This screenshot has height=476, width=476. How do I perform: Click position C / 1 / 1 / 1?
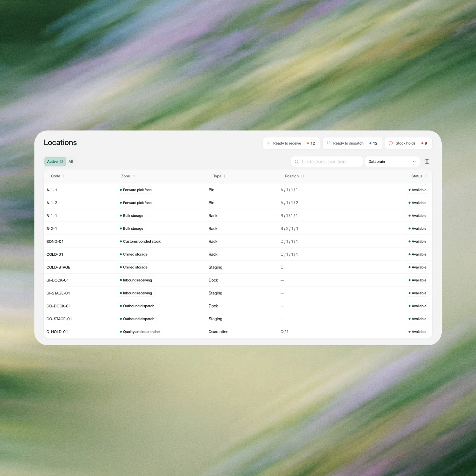click(x=289, y=255)
